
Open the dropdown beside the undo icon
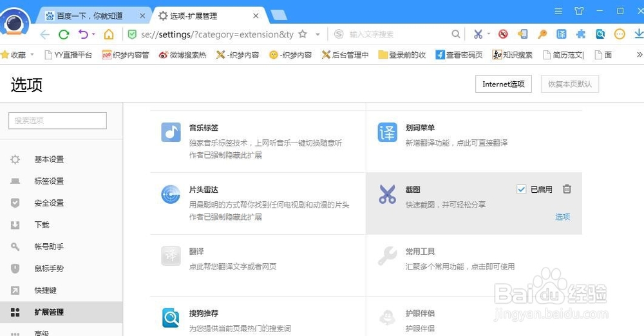coord(93,34)
